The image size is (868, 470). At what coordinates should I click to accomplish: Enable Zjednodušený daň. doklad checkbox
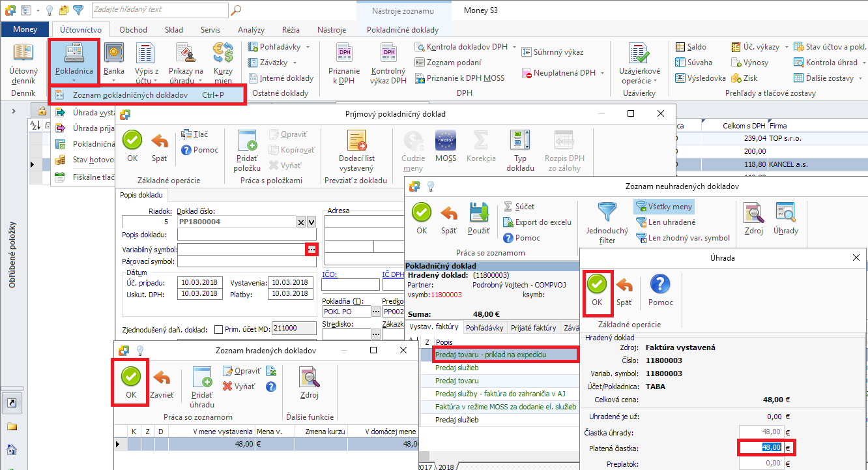click(x=218, y=329)
